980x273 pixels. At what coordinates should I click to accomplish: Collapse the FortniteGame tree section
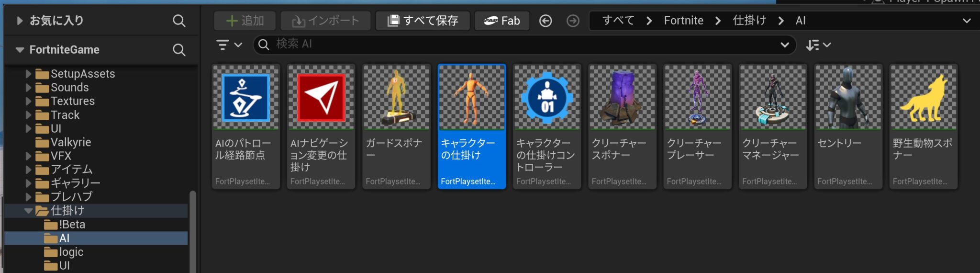(x=20, y=49)
